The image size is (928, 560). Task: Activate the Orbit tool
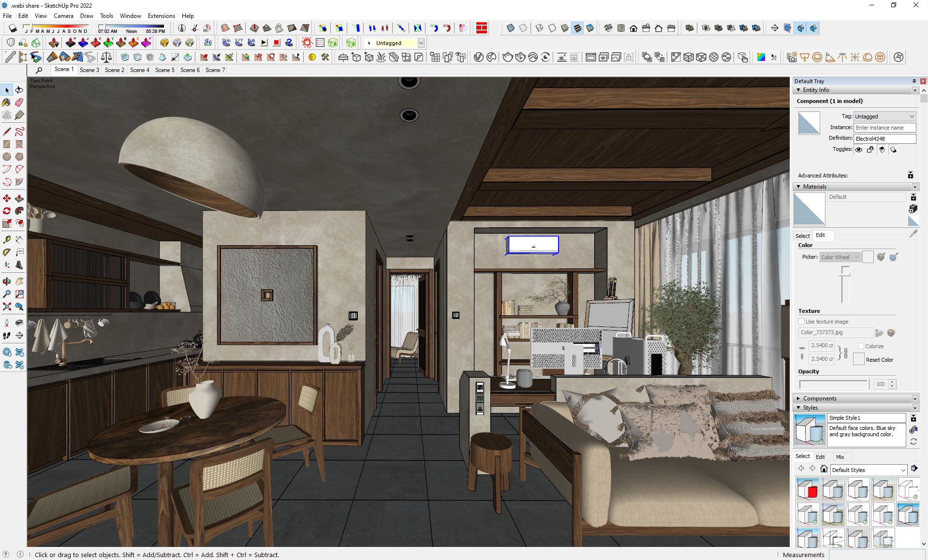click(x=7, y=281)
